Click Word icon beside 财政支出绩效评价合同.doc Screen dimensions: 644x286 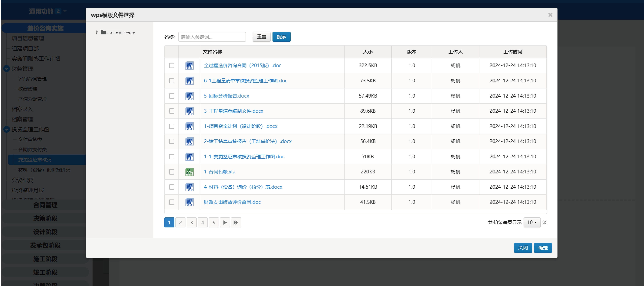click(x=189, y=202)
